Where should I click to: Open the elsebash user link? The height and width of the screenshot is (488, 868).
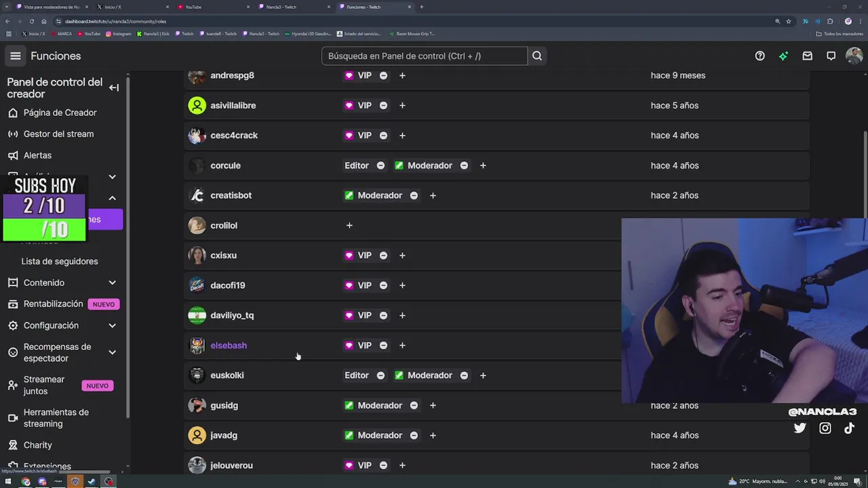click(x=229, y=346)
